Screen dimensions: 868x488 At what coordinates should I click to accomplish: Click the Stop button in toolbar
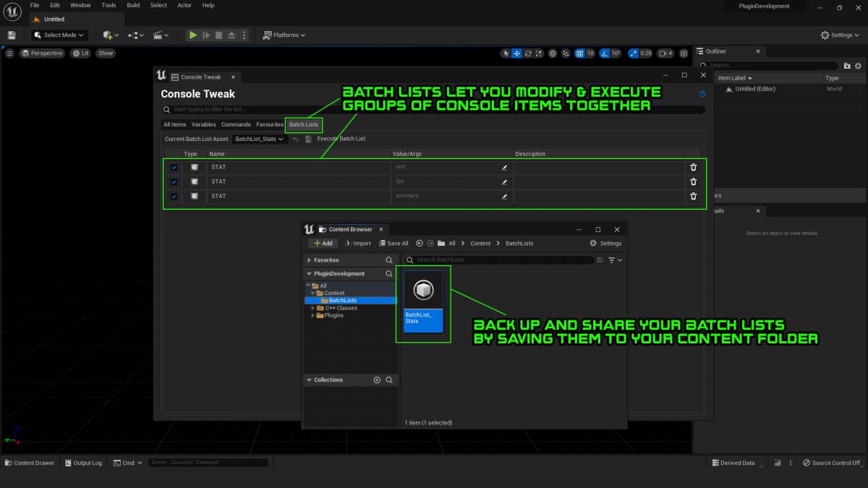218,35
